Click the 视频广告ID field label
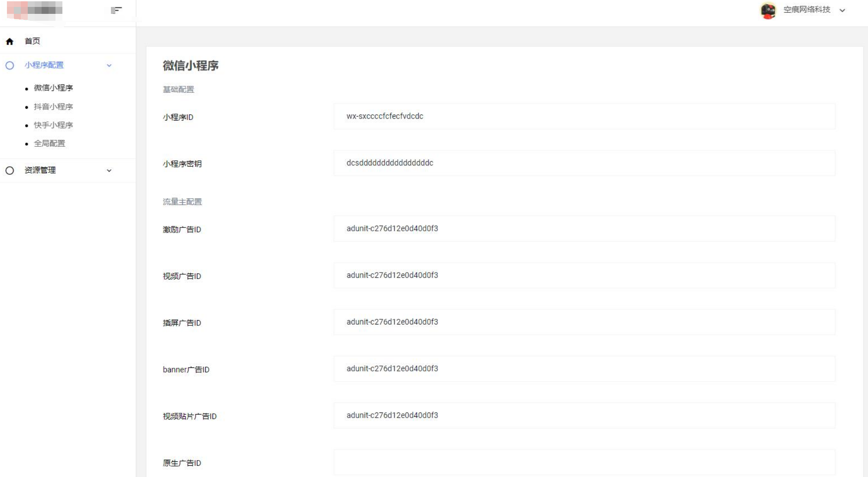This screenshot has width=868, height=477. point(182,276)
